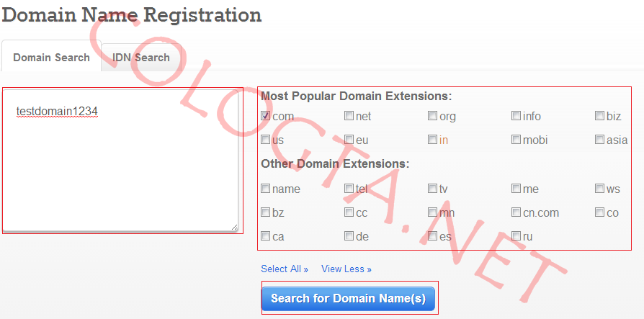Tick the org extension checkbox

click(432, 116)
